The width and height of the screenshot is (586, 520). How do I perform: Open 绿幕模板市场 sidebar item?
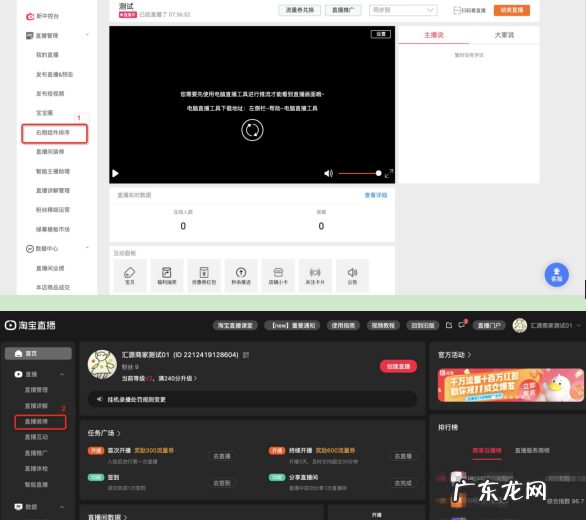pos(53,229)
